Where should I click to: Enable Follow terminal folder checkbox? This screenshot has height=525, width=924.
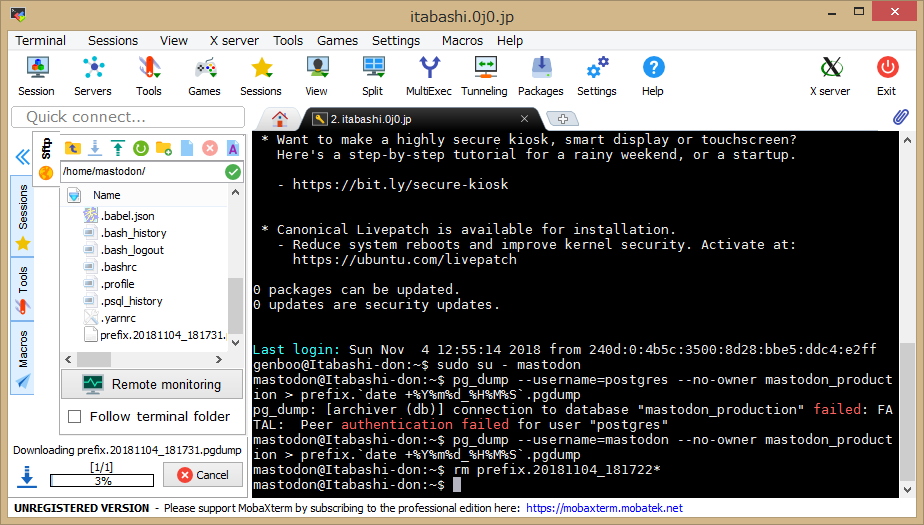click(74, 416)
